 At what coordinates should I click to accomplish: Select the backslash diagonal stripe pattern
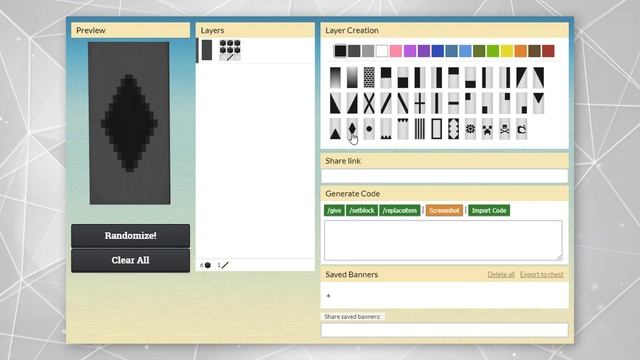(x=403, y=103)
